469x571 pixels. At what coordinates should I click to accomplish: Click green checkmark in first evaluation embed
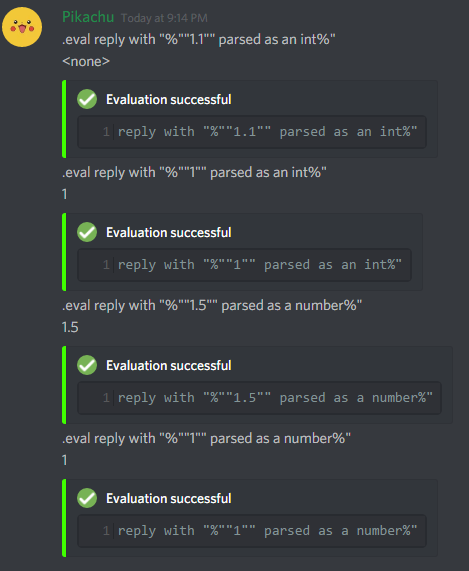[87, 99]
